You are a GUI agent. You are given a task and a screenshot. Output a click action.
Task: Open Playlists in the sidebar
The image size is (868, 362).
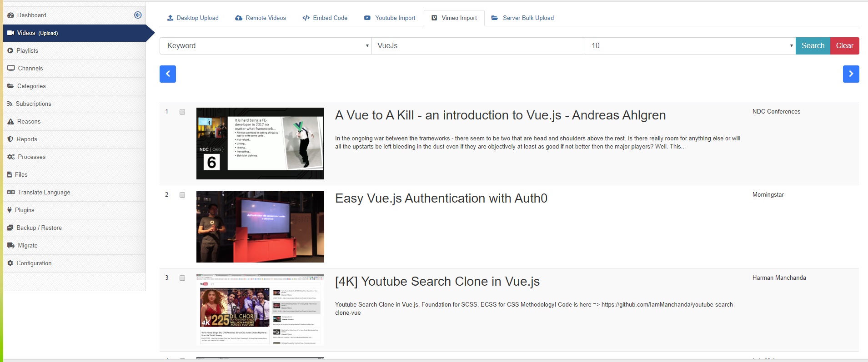click(x=75, y=50)
